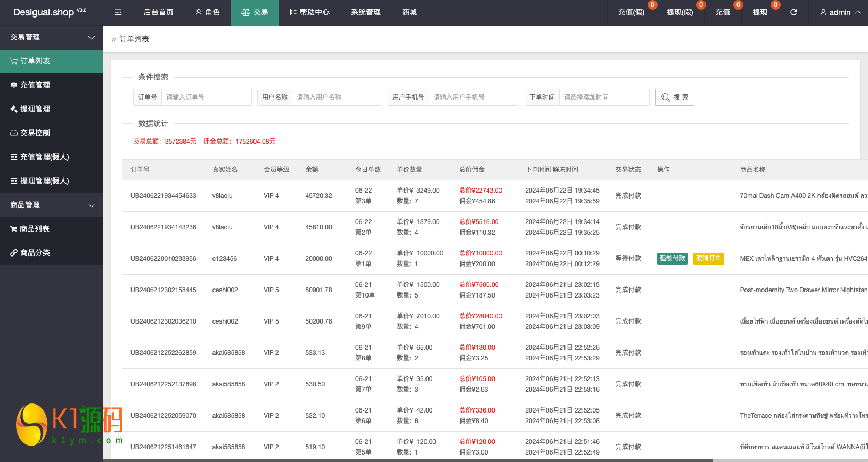Viewport: 868px width, 462px height.
Task: Click order number UB2406221934454633
Action: (x=163, y=196)
